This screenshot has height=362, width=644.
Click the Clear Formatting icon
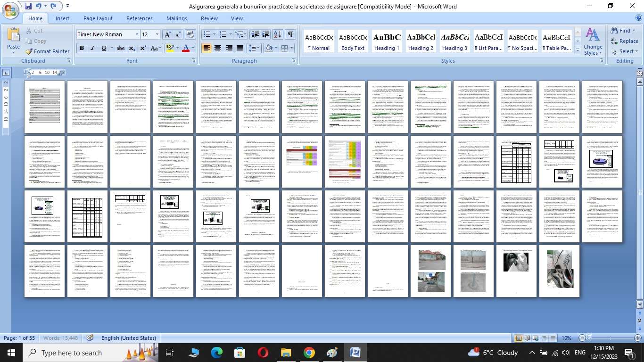[190, 34]
